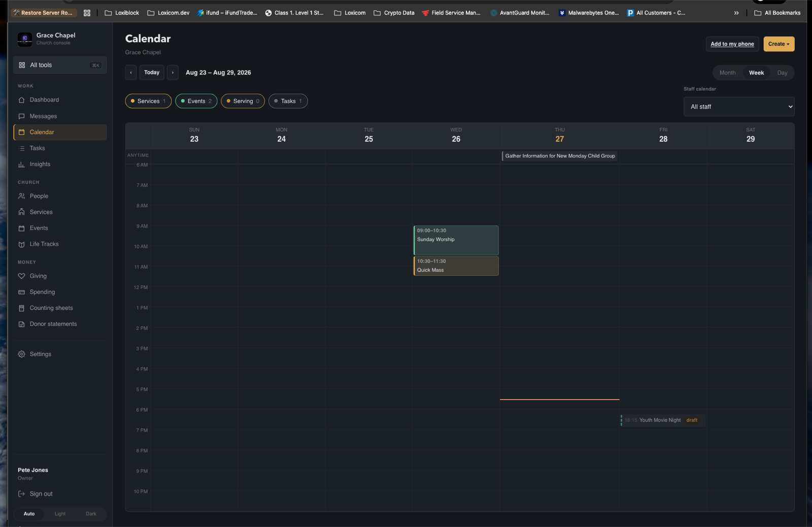Screen dimensions: 812x527
Task: Click the People icon in sidebar
Action: coord(21,196)
